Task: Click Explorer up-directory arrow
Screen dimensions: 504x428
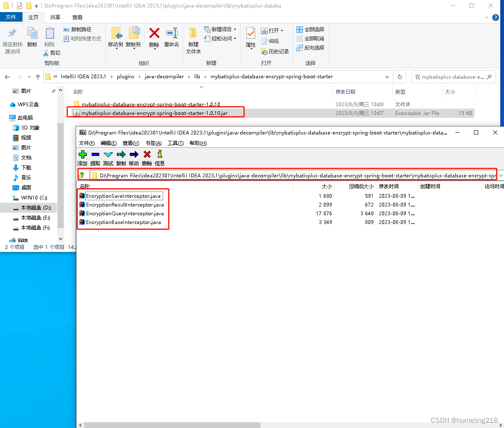Action: point(38,77)
